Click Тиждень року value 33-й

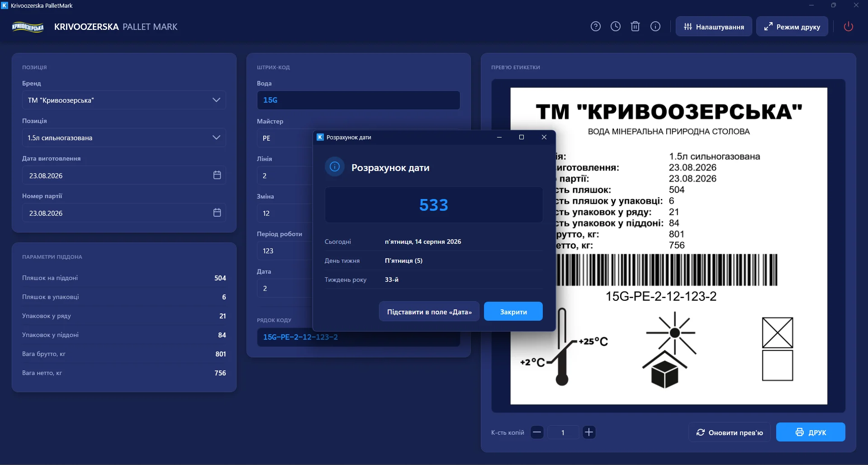pos(392,280)
